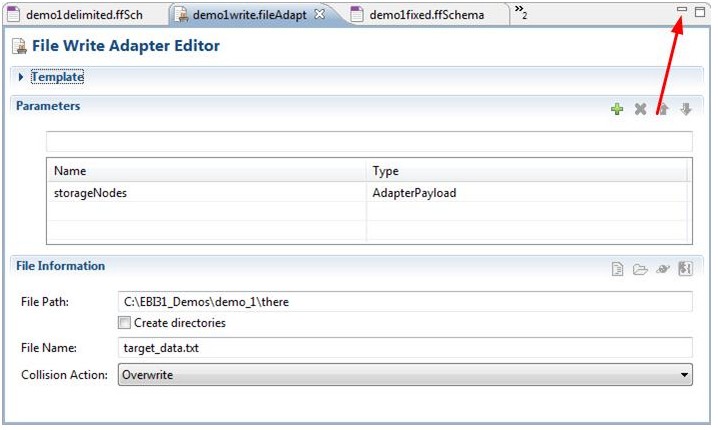The image size is (718, 430).
Task: Move the parameter up with the up arrow icon
Action: tap(663, 109)
